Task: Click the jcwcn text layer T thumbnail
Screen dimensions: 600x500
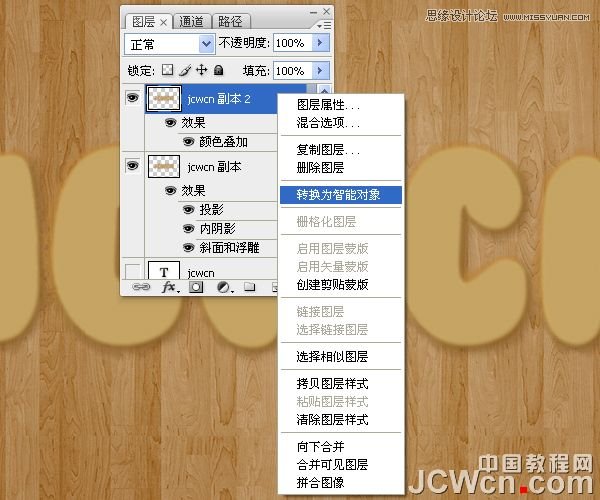Action: point(164,271)
